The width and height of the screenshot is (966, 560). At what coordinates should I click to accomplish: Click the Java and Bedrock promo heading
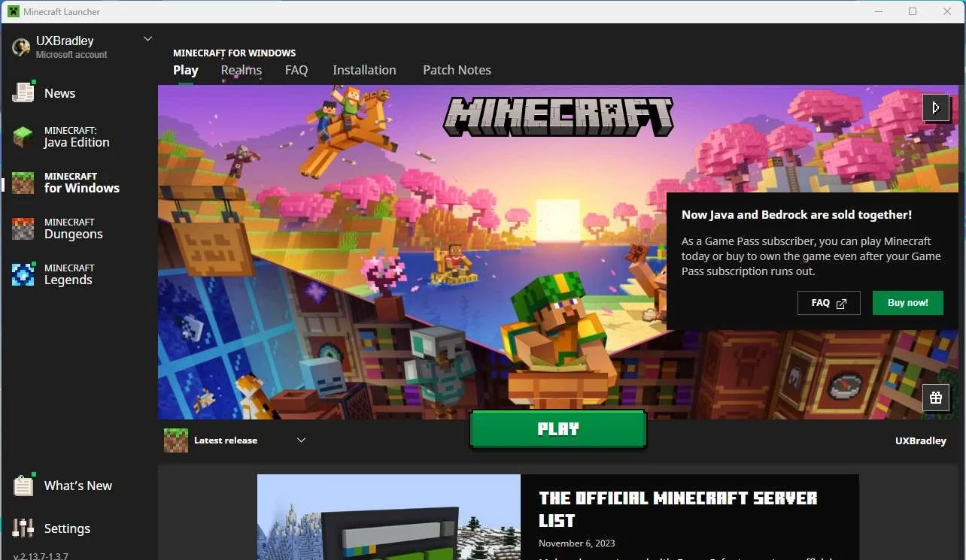(797, 215)
